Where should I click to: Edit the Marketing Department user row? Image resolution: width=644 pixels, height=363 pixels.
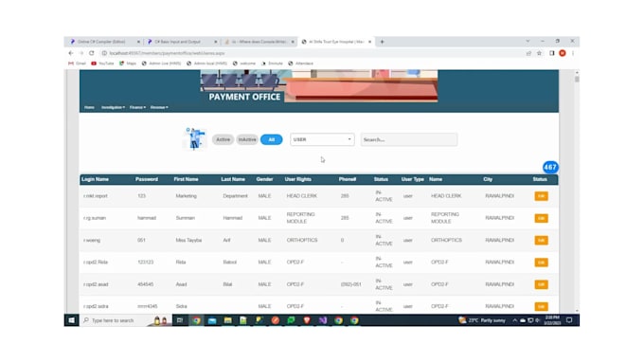click(541, 196)
